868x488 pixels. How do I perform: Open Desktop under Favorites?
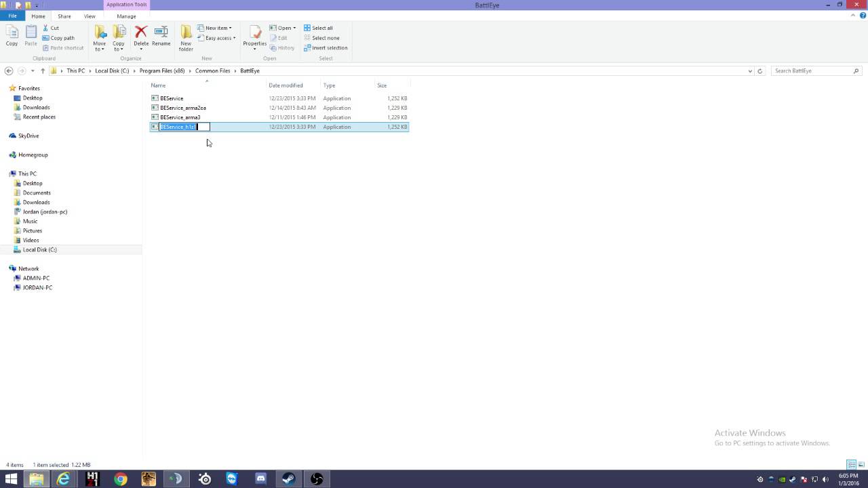click(33, 98)
